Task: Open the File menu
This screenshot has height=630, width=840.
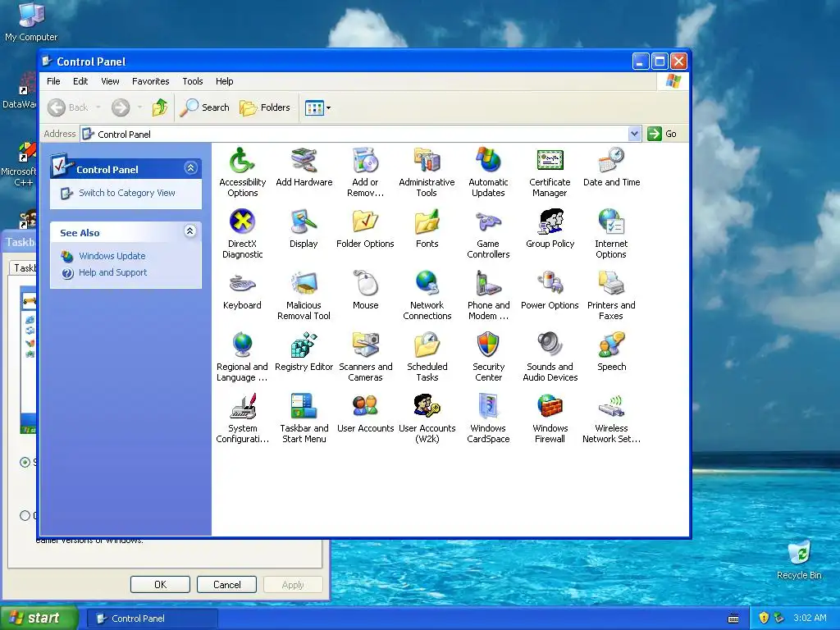Action: pos(53,81)
